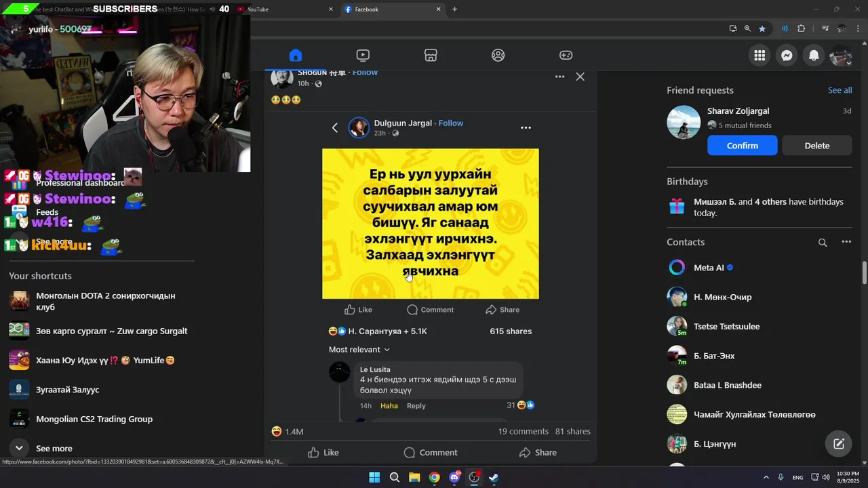
Task: Open the Facebook Home feed icon
Action: [x=295, y=56]
